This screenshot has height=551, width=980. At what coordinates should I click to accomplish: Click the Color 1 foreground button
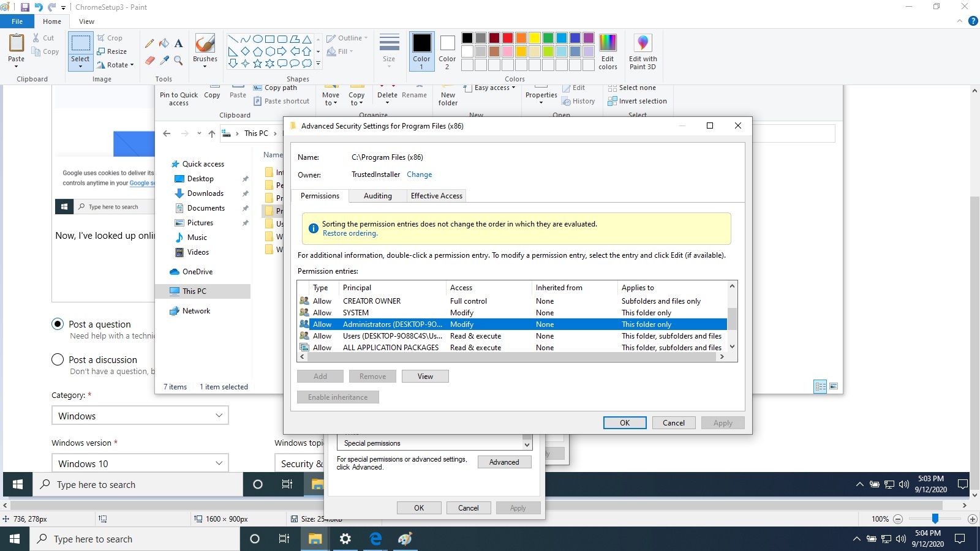421,51
